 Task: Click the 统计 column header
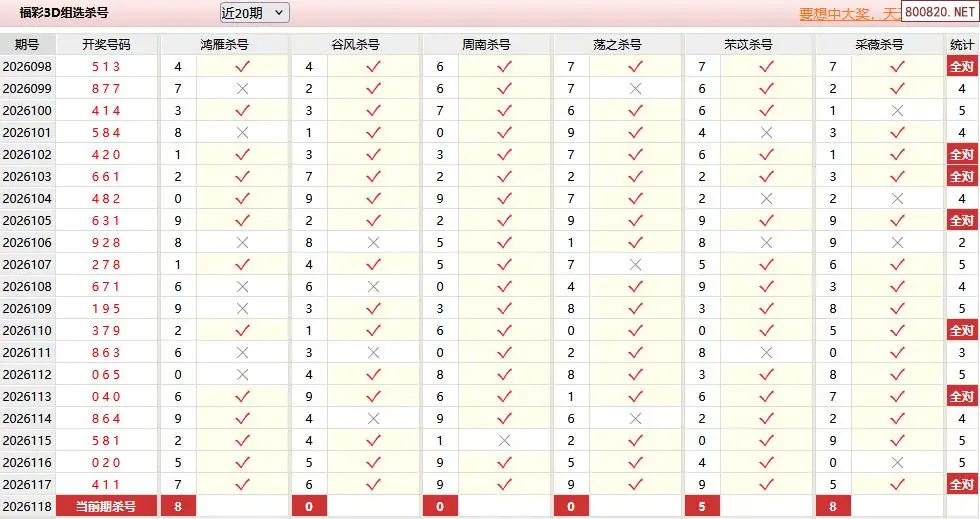coord(961,44)
